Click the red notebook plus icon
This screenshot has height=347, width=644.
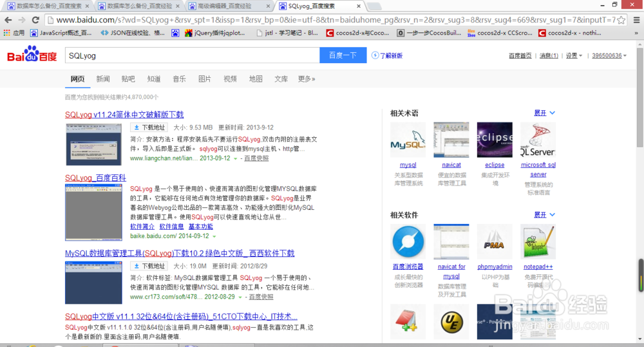[x=408, y=321]
